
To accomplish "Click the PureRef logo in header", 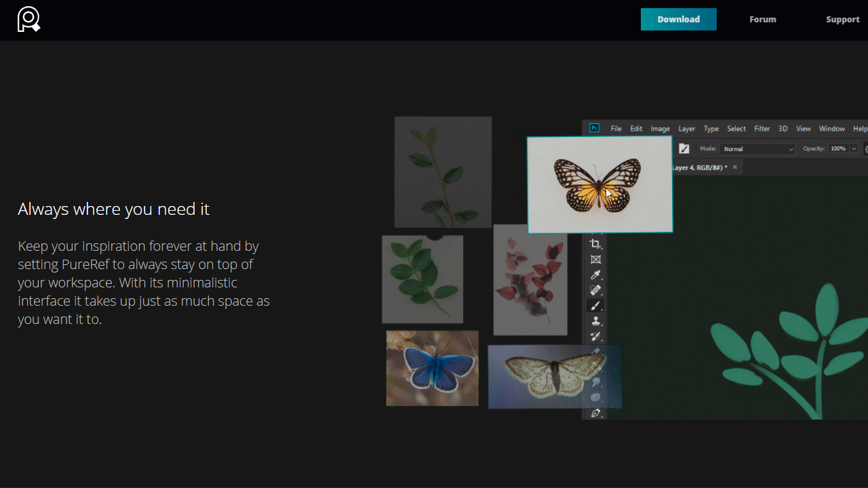I will 28,19.
